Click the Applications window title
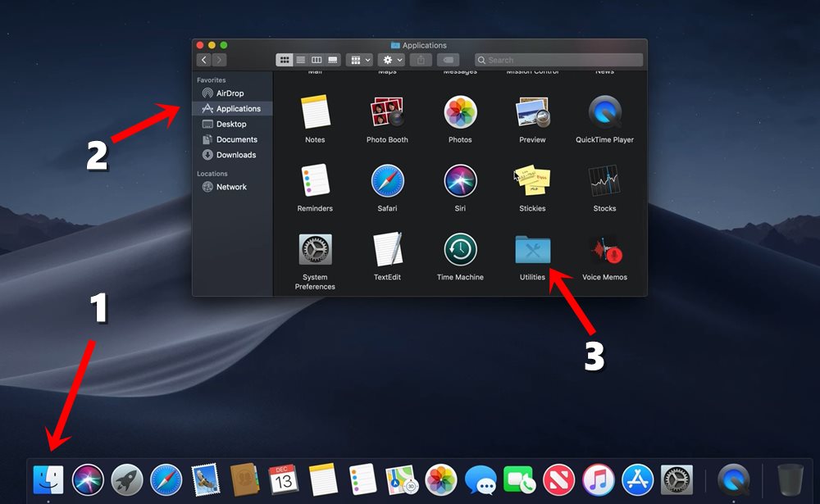Screen dimensions: 820x504 pos(424,46)
